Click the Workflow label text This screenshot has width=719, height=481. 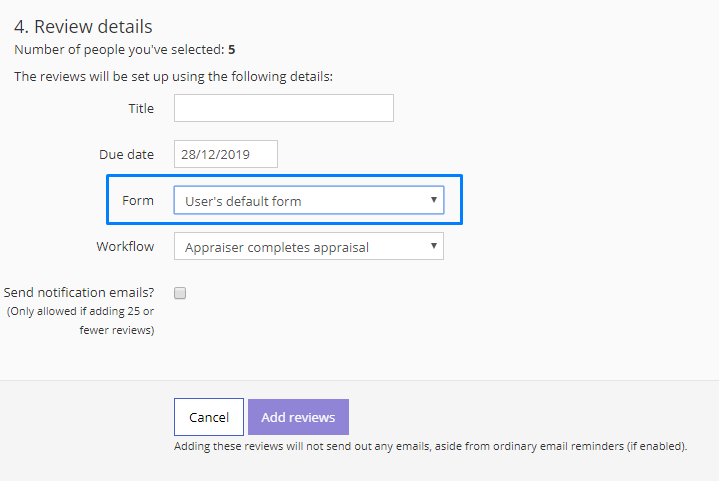125,246
